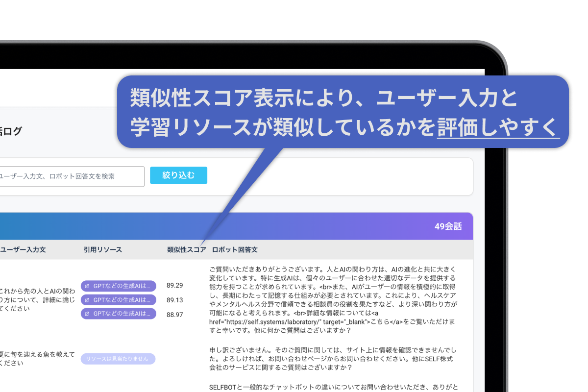This screenshot has height=392, width=588.
Task: Open the robot answer starting with ご質問いただきありがとうございます
Action: (x=333, y=299)
